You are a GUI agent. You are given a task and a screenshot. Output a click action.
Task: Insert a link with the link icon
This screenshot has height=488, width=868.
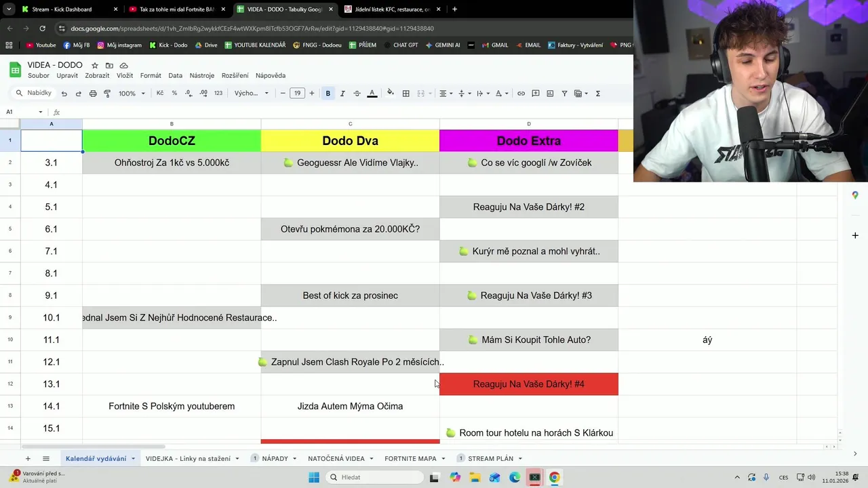click(x=521, y=94)
